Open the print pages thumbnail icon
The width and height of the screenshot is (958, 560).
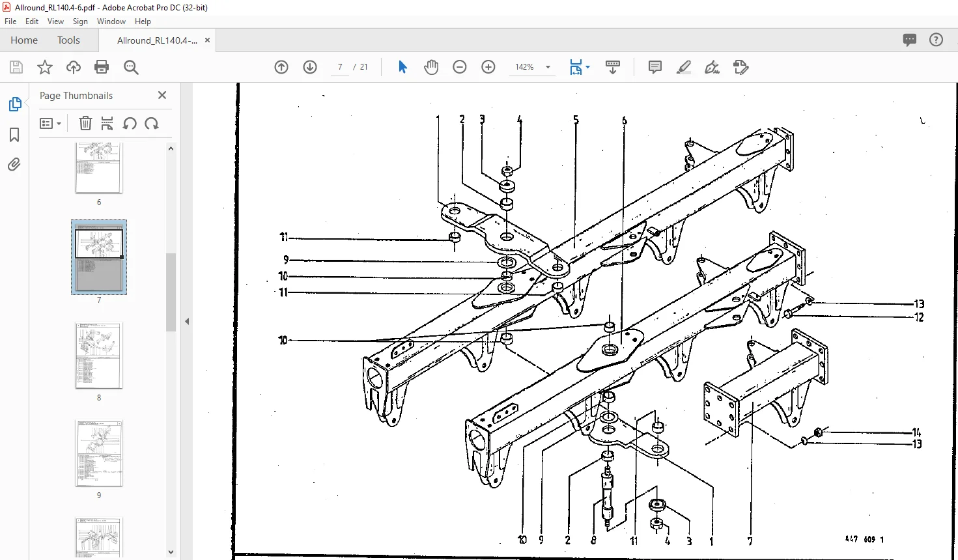[107, 123]
